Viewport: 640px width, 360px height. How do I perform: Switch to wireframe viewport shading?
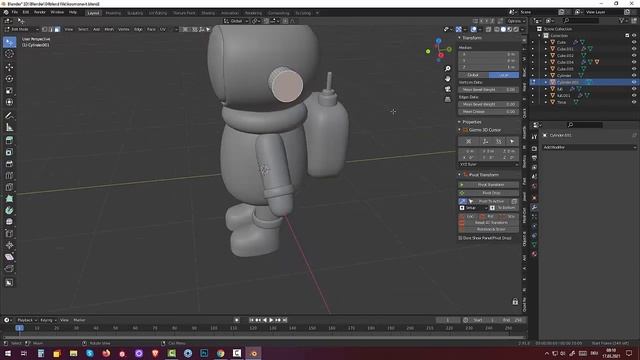[x=497, y=29]
